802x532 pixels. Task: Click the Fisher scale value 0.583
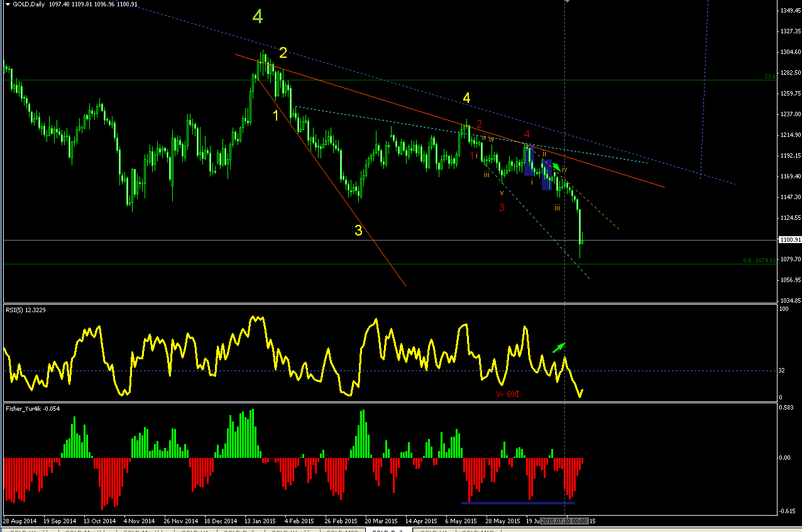(785, 408)
